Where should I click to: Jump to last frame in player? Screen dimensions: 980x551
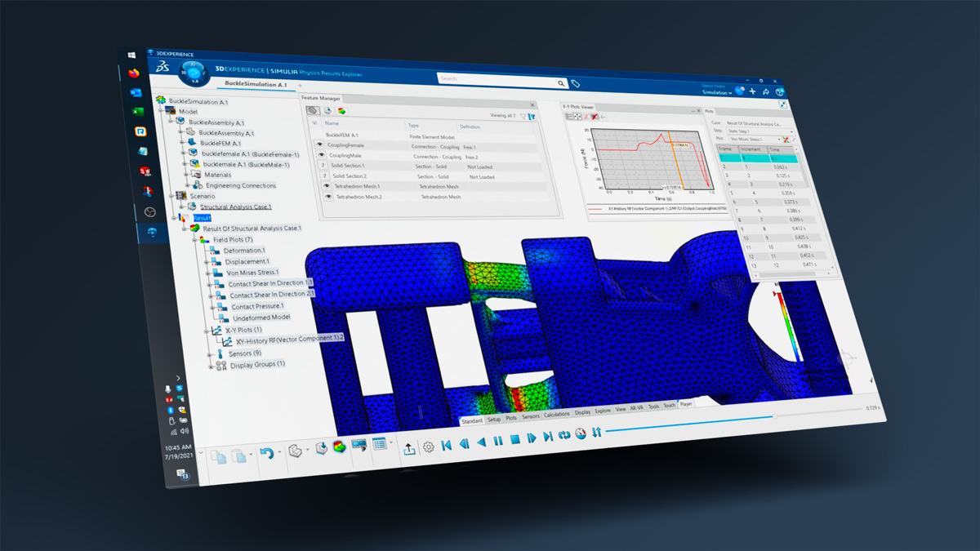click(548, 437)
